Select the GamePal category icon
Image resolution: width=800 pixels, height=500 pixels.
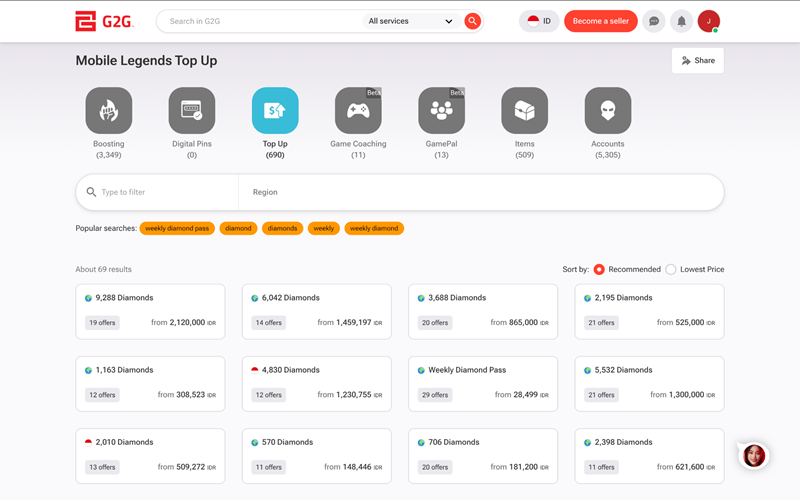pyautogui.click(x=441, y=110)
